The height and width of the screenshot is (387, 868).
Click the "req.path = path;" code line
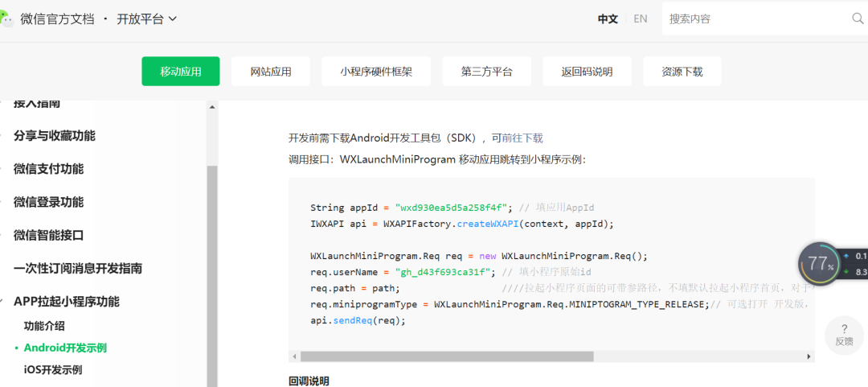click(355, 288)
